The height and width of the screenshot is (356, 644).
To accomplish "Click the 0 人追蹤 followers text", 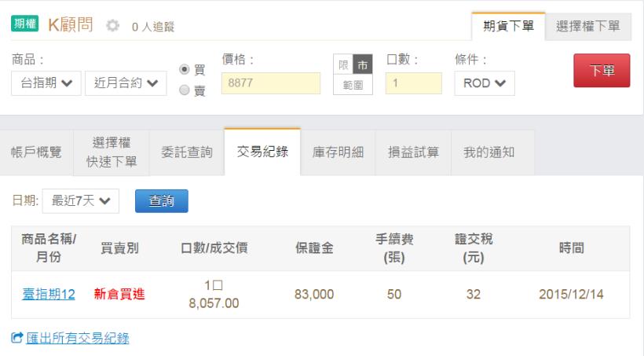I will pos(153,28).
